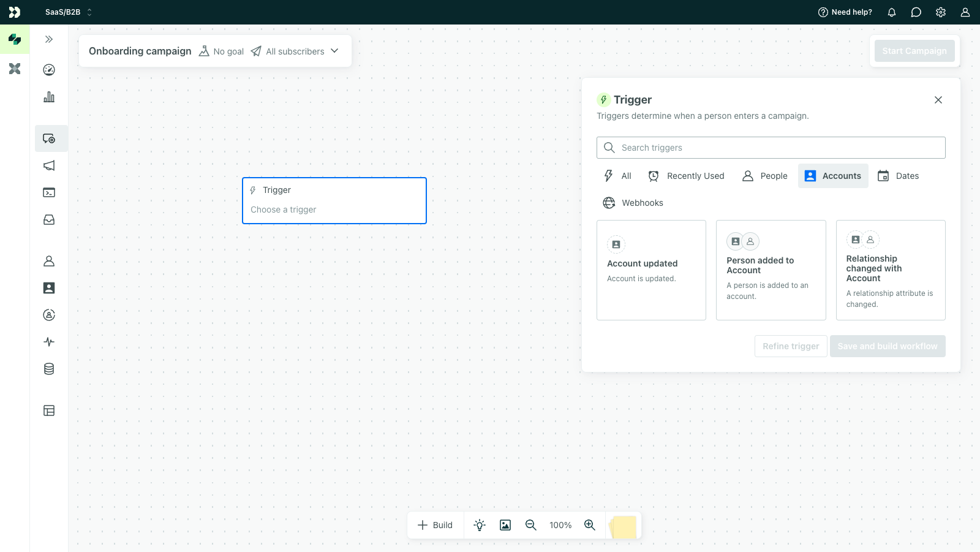Open the Content table layout icon

(x=49, y=410)
